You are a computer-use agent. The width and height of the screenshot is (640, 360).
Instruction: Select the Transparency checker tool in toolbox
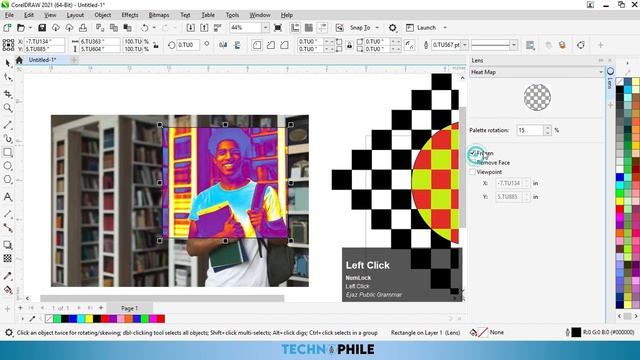(8, 258)
